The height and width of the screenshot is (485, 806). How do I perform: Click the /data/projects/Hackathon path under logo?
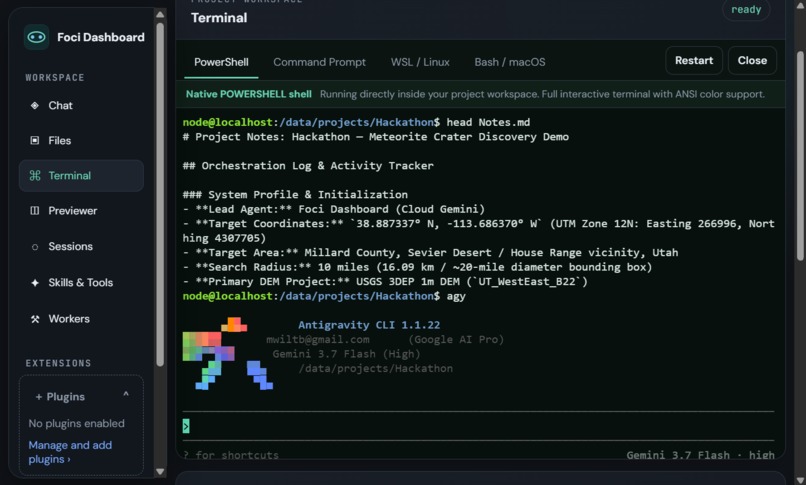point(376,368)
